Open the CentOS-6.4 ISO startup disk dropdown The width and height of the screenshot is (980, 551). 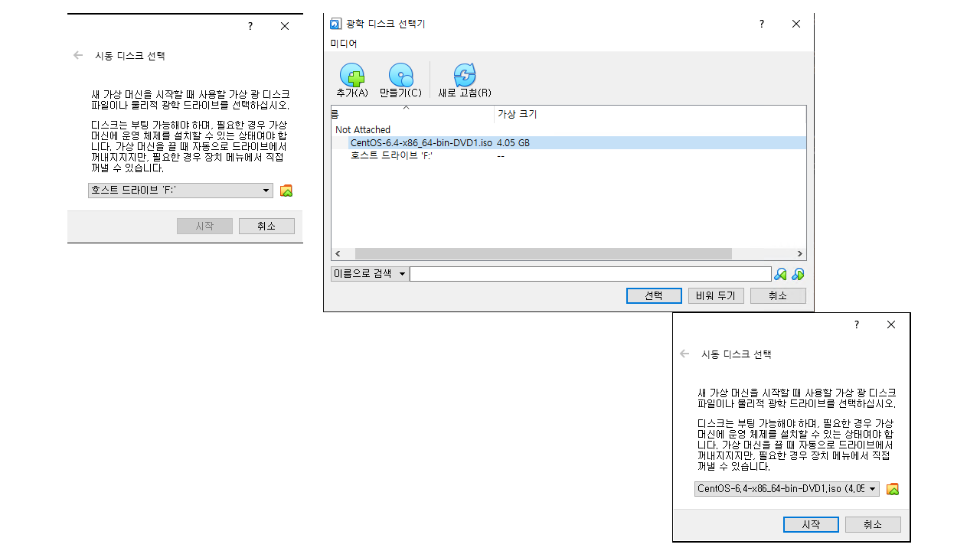(787, 489)
